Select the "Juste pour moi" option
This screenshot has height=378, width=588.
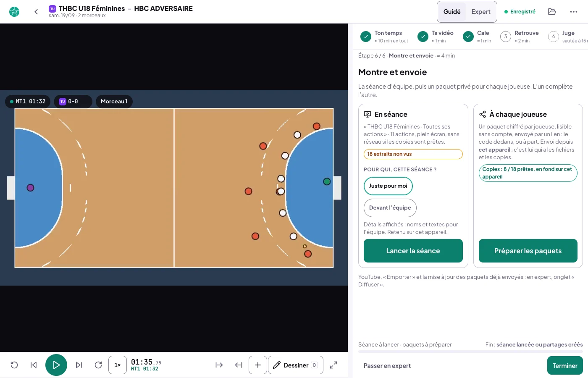coord(388,186)
